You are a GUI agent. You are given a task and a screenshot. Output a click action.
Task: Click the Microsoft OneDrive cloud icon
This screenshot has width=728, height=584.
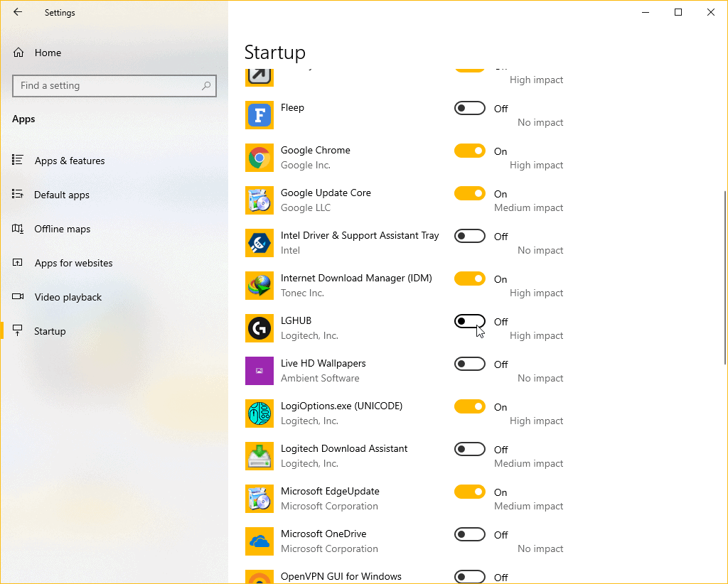pyautogui.click(x=259, y=541)
